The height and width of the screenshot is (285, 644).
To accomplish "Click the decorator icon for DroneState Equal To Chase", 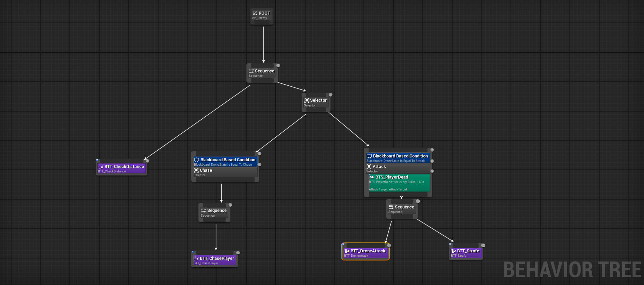I will coord(196,160).
